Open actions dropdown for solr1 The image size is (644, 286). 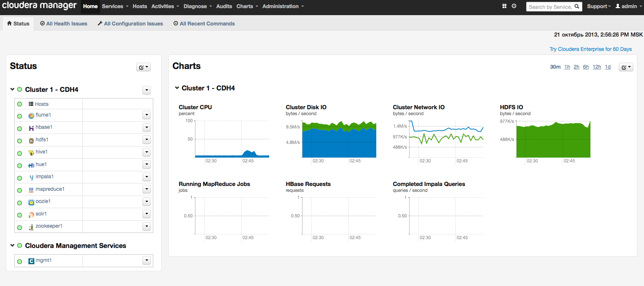147,214
